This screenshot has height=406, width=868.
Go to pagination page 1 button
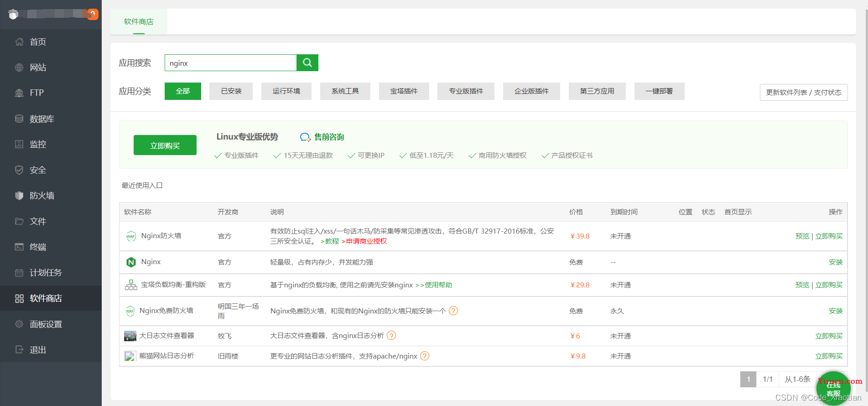coord(748,379)
